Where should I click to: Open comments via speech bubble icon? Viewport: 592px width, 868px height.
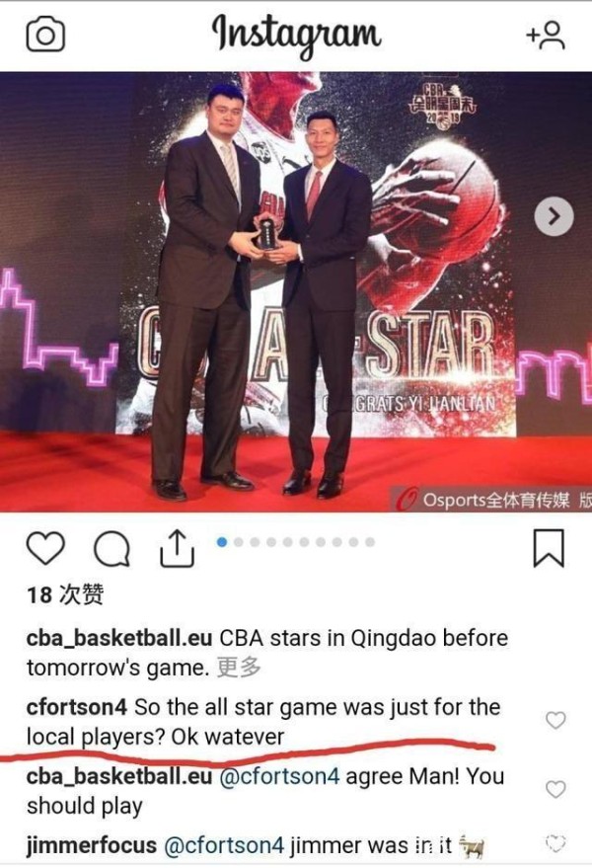[x=111, y=549]
